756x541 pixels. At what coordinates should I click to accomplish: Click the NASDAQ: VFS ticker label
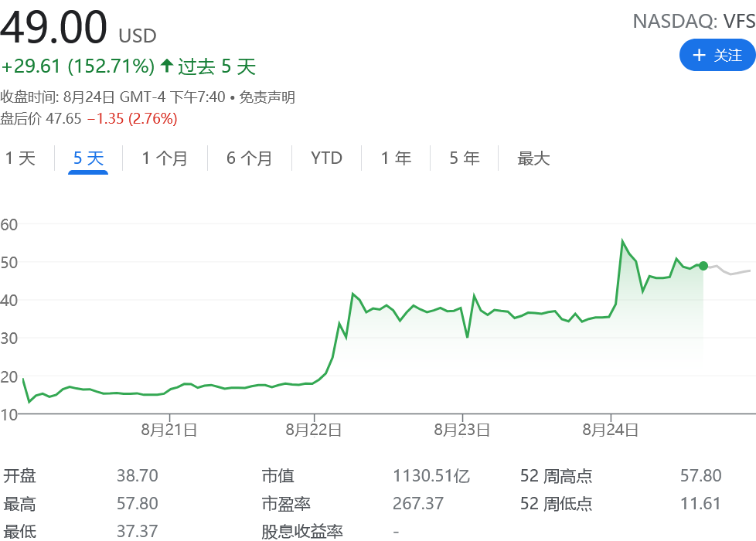(x=693, y=22)
